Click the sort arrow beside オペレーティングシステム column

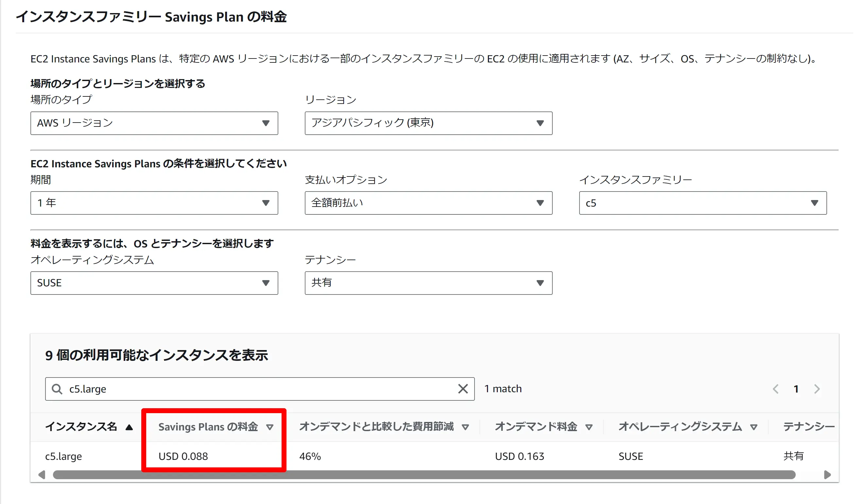(x=753, y=428)
